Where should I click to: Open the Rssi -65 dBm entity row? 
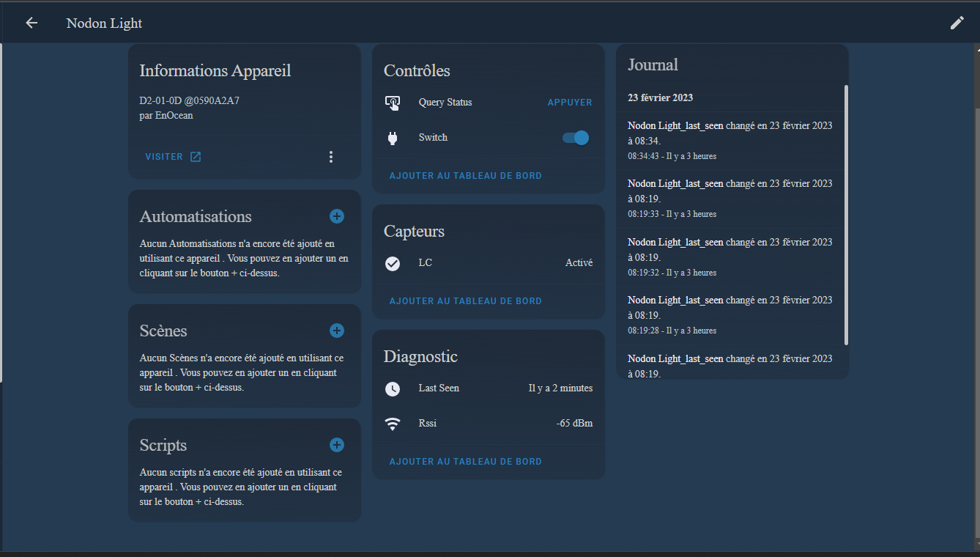tap(488, 424)
